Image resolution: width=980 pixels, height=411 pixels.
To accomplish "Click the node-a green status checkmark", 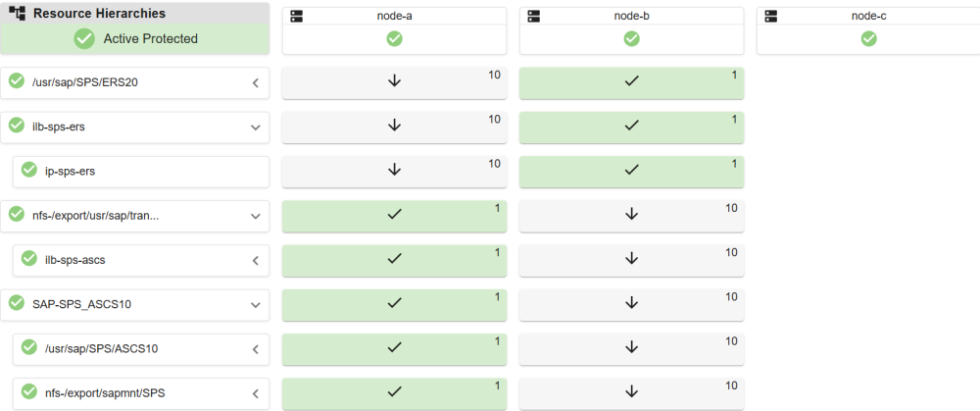I will [x=394, y=38].
